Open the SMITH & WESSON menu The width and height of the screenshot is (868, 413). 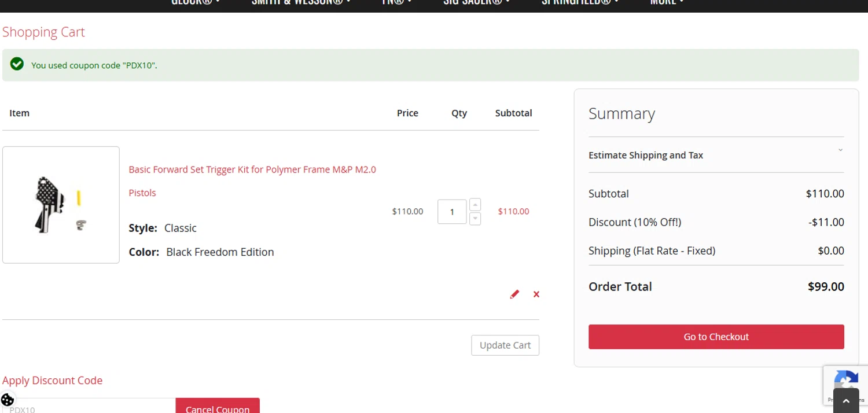[301, 2]
